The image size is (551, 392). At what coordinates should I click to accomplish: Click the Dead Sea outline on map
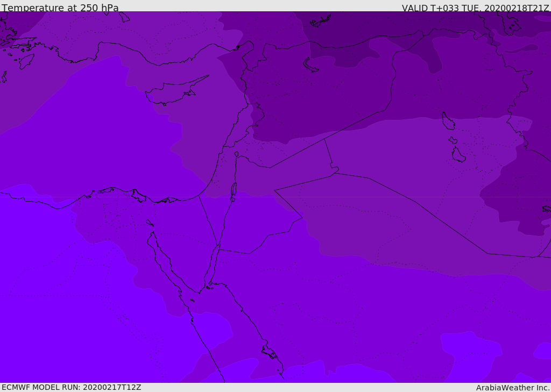pyautogui.click(x=234, y=191)
